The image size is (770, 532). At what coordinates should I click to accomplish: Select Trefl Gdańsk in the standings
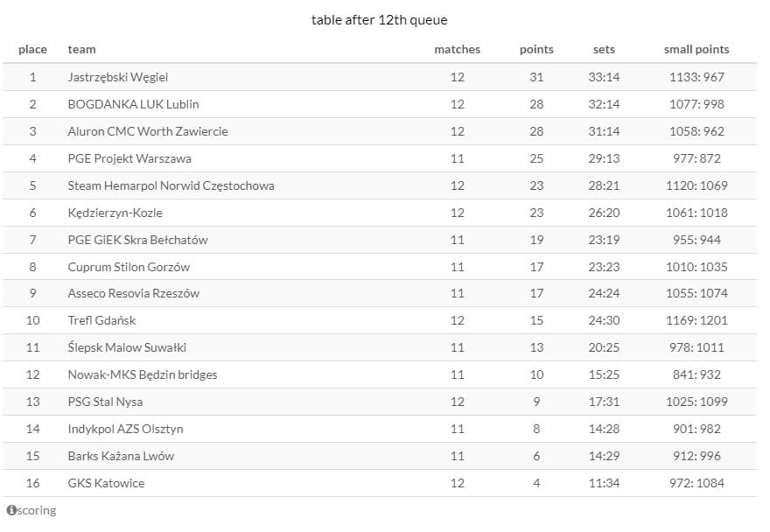101,320
